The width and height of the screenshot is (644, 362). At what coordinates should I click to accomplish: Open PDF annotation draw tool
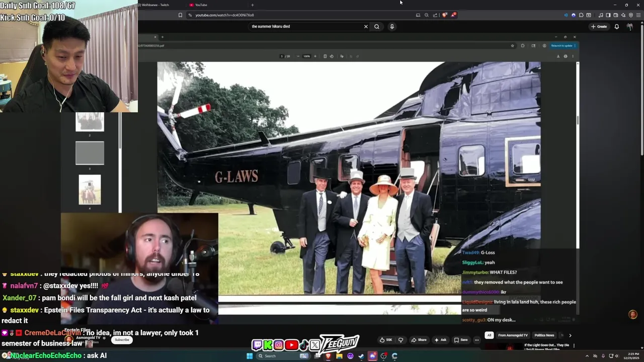342,56
